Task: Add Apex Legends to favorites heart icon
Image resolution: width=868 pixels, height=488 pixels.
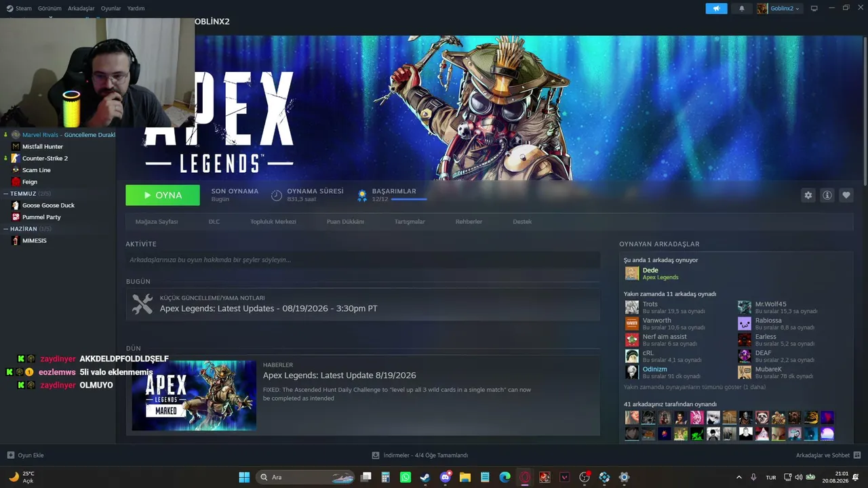Action: tap(846, 195)
